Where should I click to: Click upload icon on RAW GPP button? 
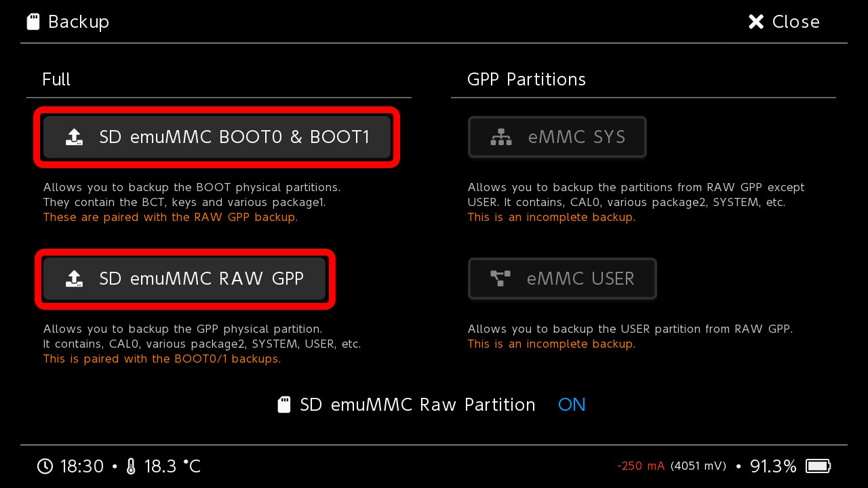coord(74,279)
